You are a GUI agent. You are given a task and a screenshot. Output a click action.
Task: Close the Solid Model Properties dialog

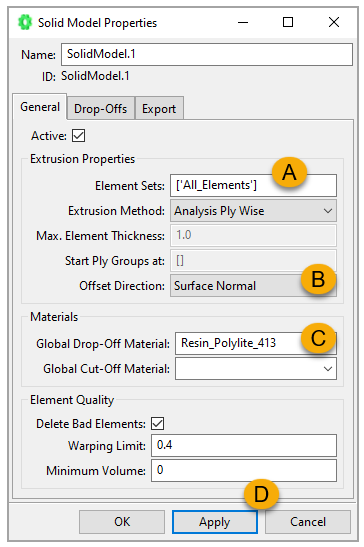(334, 22)
